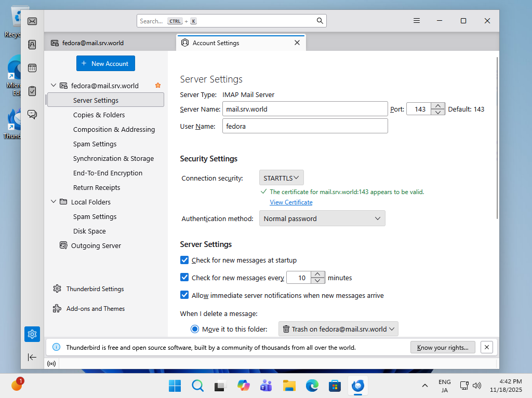Click the New Account button
The width and height of the screenshot is (532, 398).
[x=105, y=63]
